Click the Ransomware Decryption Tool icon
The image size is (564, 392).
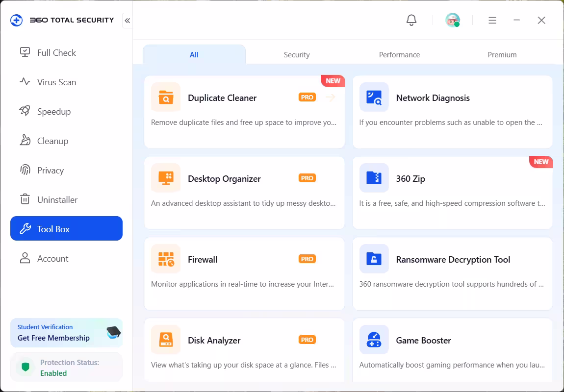[374, 259]
